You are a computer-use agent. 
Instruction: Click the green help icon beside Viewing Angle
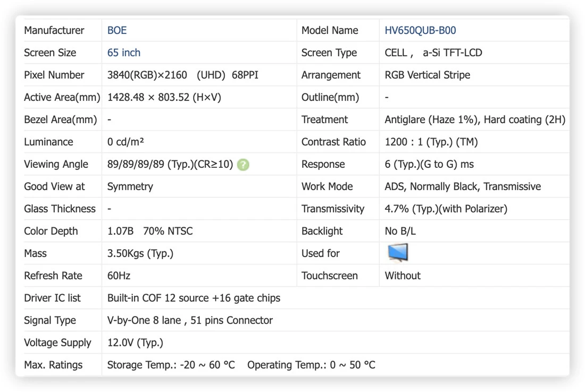[243, 164]
